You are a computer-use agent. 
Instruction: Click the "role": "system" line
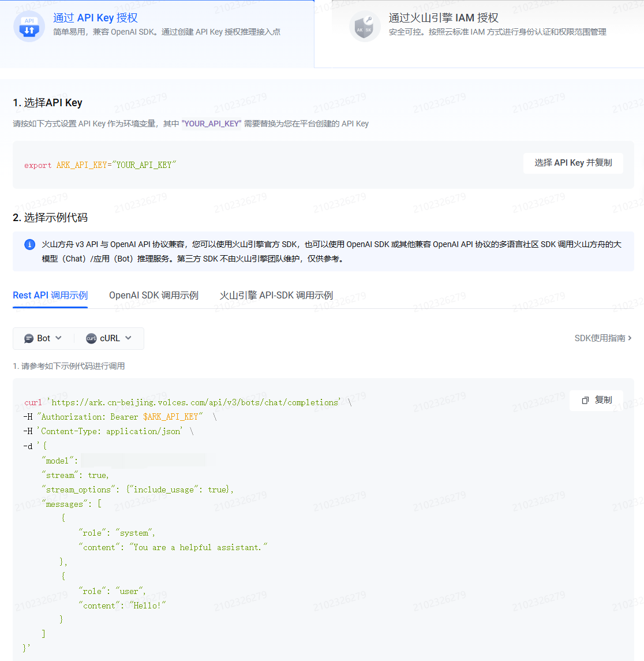point(117,533)
